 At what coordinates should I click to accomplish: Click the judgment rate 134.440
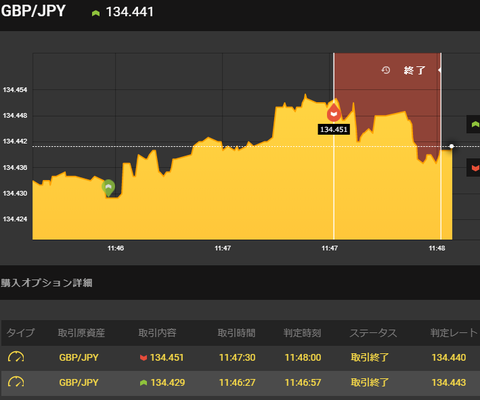449,358
